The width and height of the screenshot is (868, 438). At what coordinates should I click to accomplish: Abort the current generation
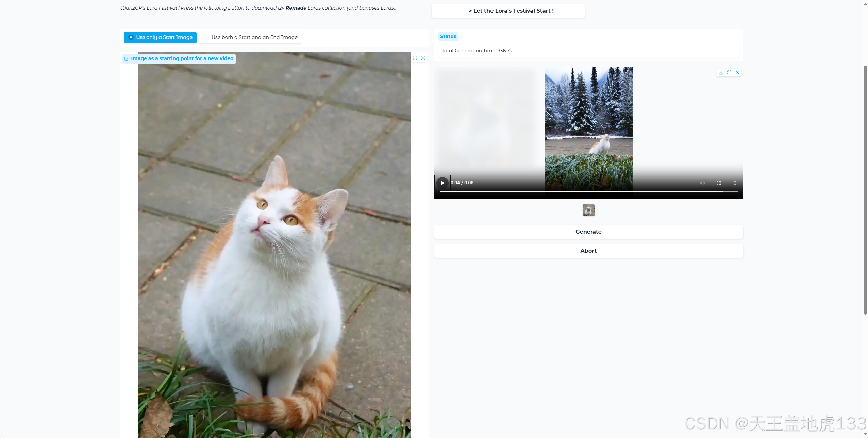pos(588,251)
